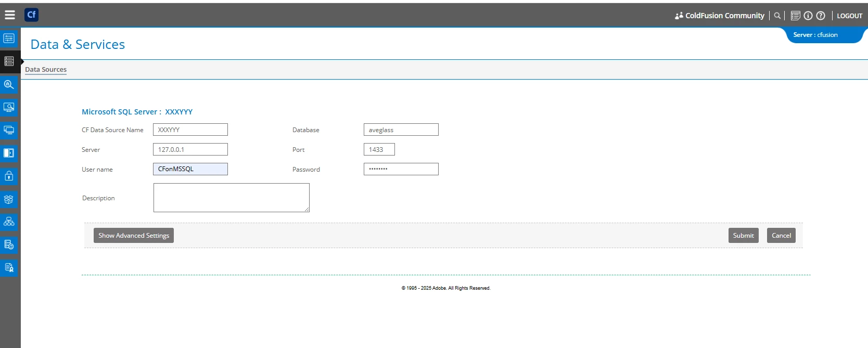Click the Cf ColdFusion logo

pos(31,15)
